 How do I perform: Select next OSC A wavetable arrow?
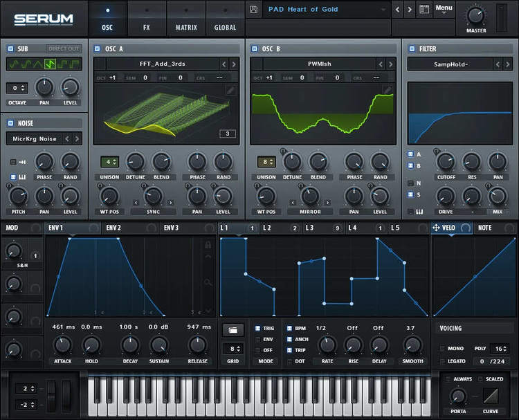(x=234, y=64)
